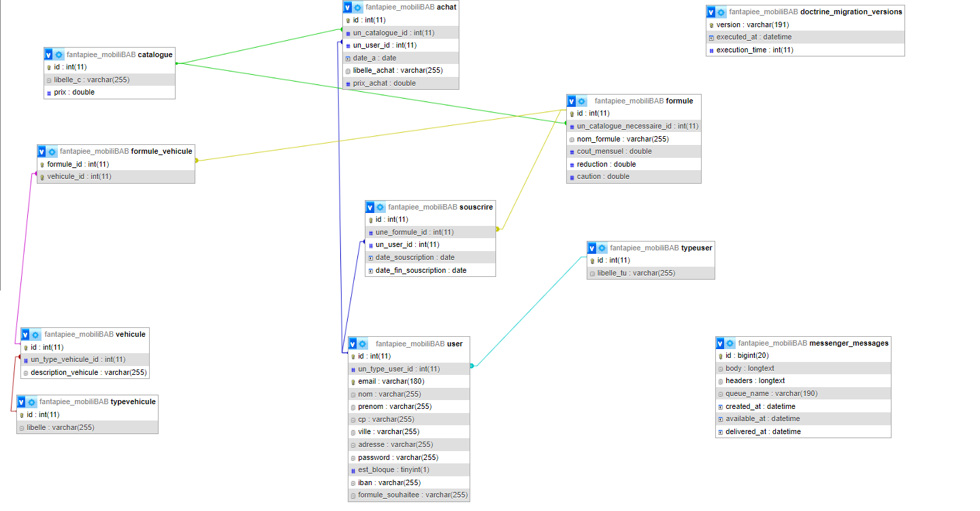Click the text icon beside libelle_c in catalogue
980x511 pixels.
(49, 80)
